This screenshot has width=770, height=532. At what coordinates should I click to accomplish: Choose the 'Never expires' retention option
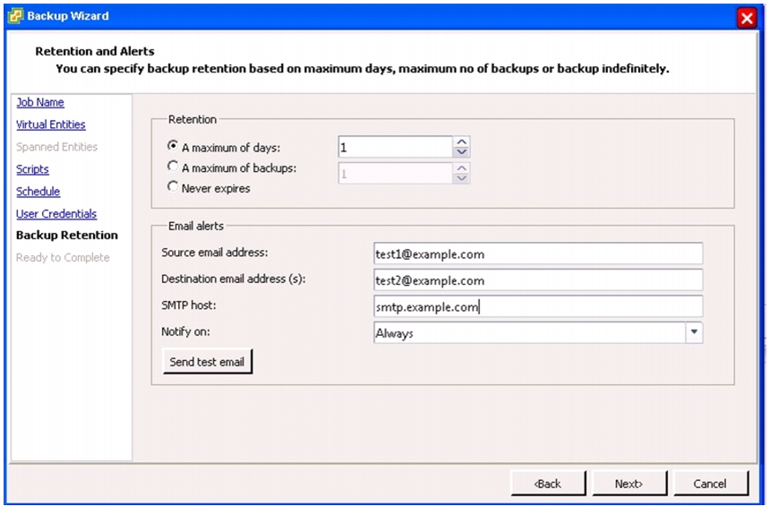pos(173,186)
